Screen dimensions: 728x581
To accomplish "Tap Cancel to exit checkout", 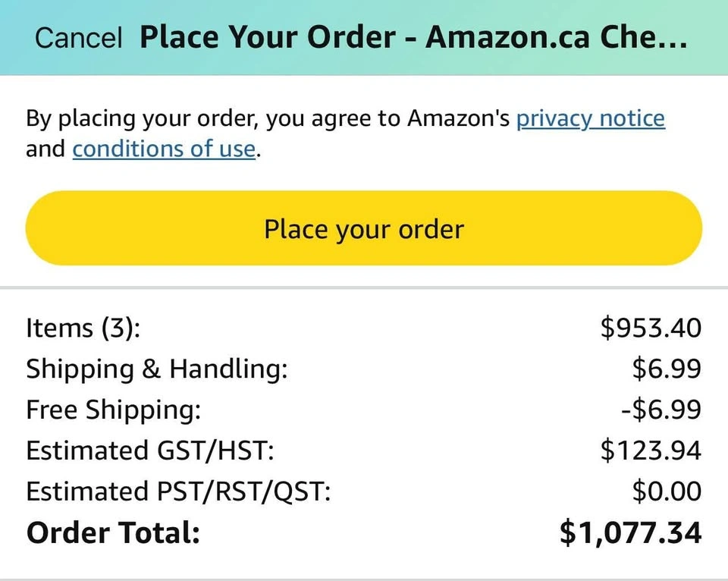I will point(78,38).
